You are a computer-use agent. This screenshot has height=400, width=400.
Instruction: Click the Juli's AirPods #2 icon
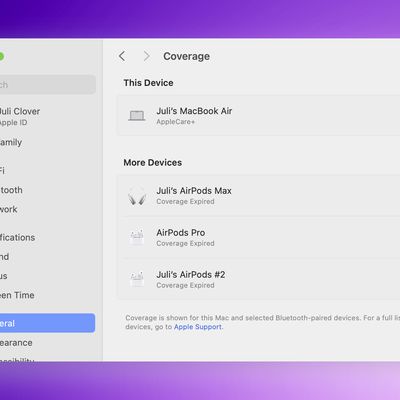click(x=137, y=279)
